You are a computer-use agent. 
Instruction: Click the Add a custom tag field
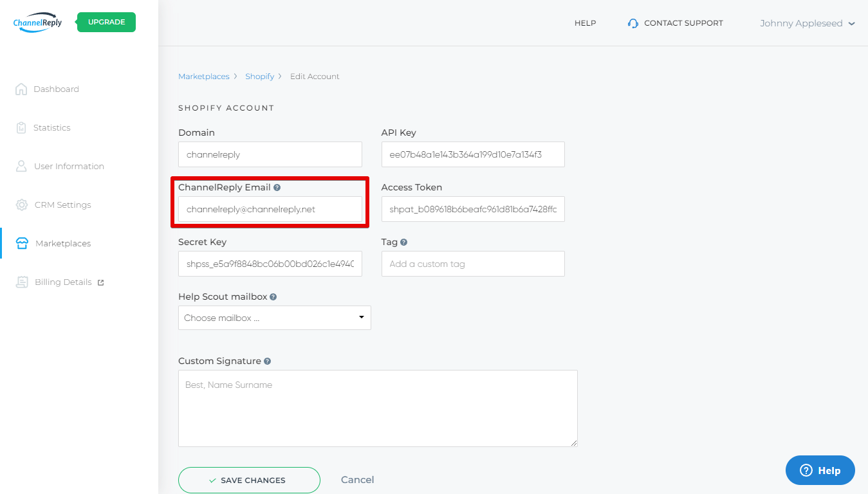click(473, 264)
